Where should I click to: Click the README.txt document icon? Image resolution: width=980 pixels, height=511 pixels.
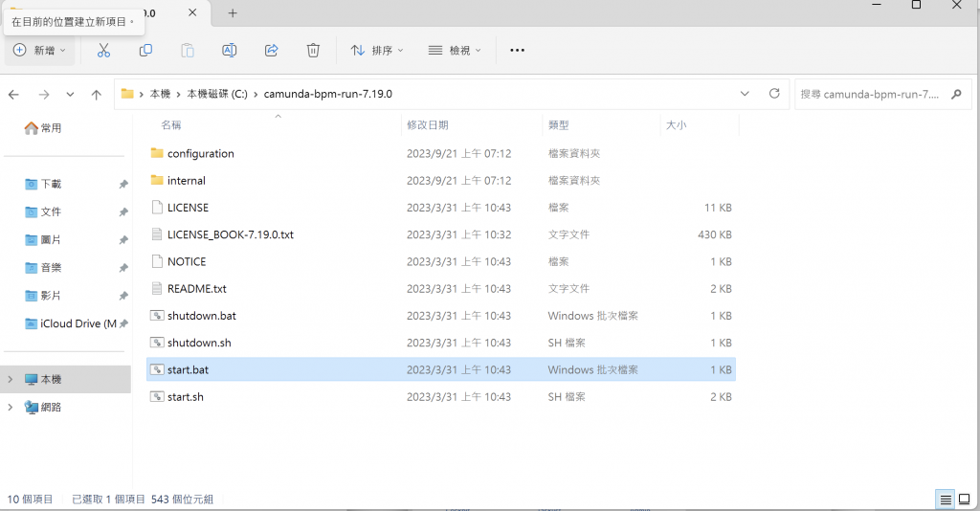pyautogui.click(x=158, y=289)
